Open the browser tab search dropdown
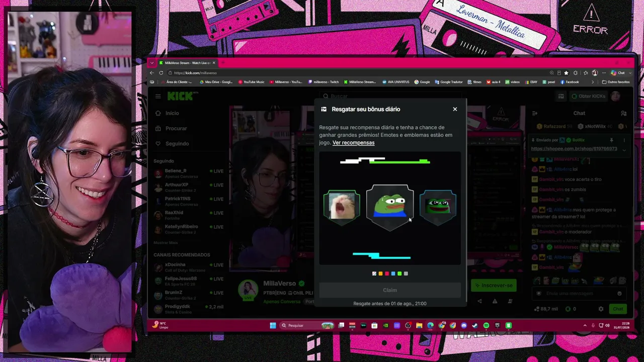Image resolution: width=644 pixels, height=362 pixels. tap(152, 63)
